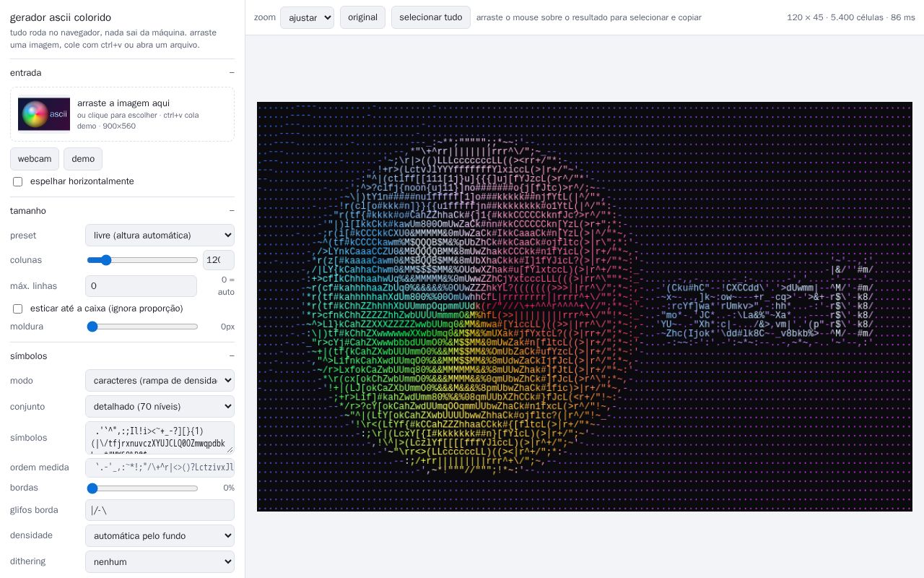The height and width of the screenshot is (578, 924).
Task: Click the webcam button
Action: [x=35, y=159]
